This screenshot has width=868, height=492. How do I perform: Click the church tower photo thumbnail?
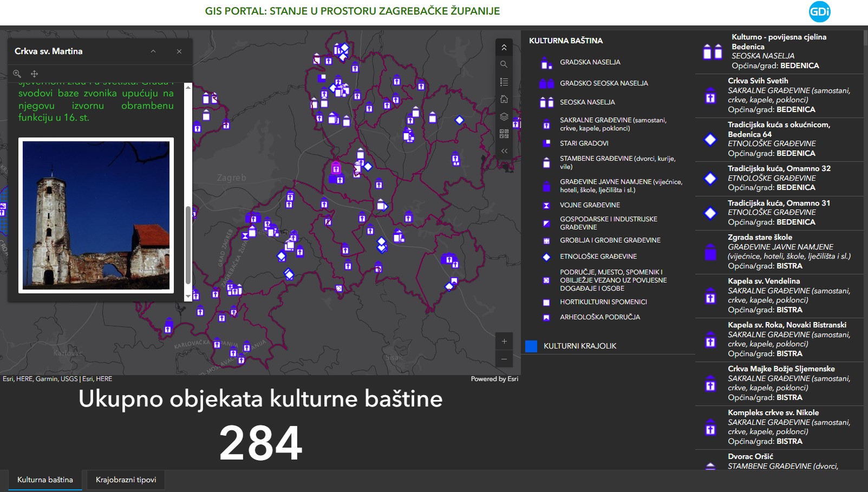[96, 215]
